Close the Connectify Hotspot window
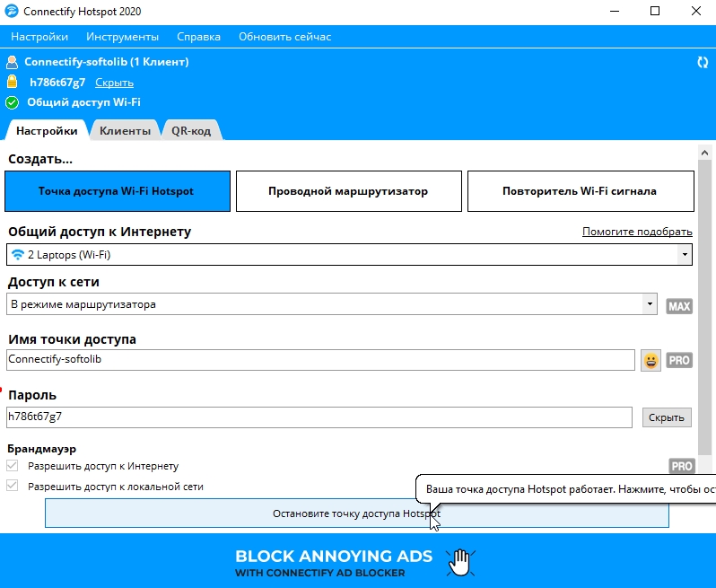Screen dimensions: 716x588 tap(696, 11)
